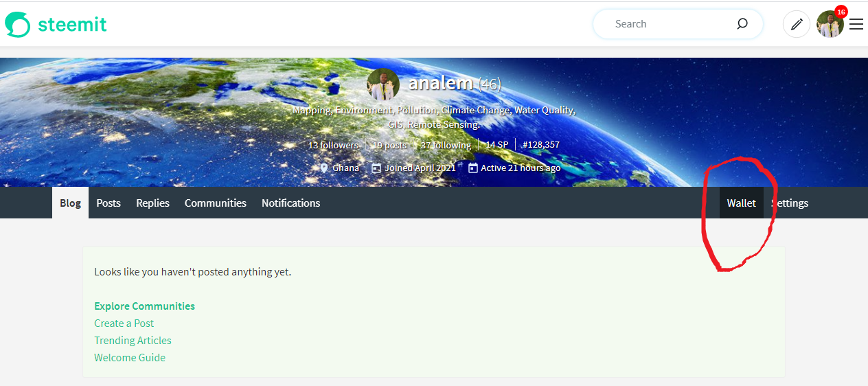The height and width of the screenshot is (386, 868).
Task: Click the Active 21 hours ago text
Action: (x=521, y=168)
